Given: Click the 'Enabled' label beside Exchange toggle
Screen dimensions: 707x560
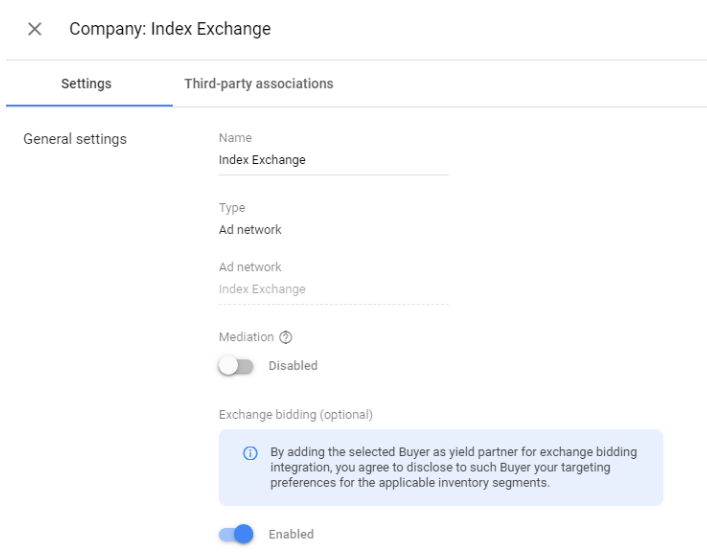Looking at the screenshot, I should (x=291, y=535).
